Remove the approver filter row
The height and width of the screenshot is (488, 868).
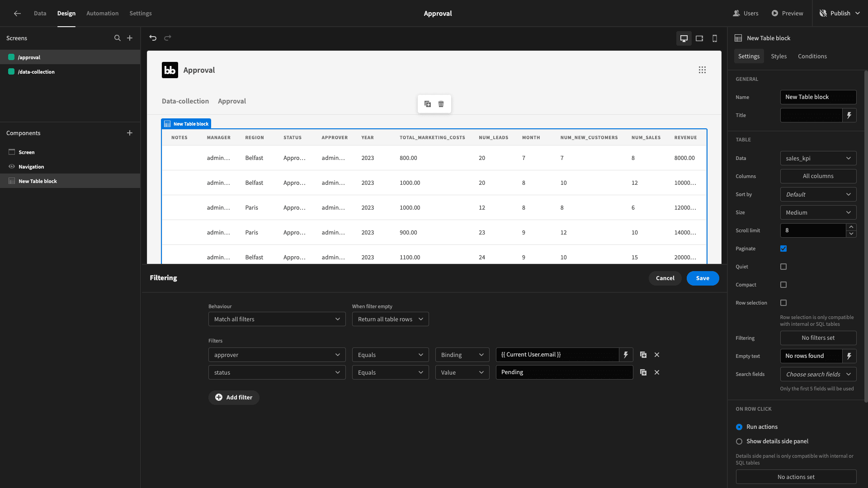click(657, 355)
